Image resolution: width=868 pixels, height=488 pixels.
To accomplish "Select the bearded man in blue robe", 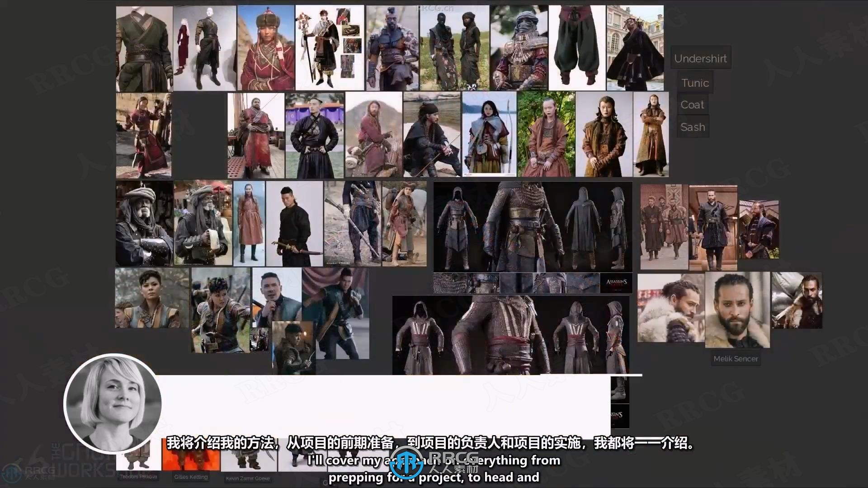I will [759, 230].
